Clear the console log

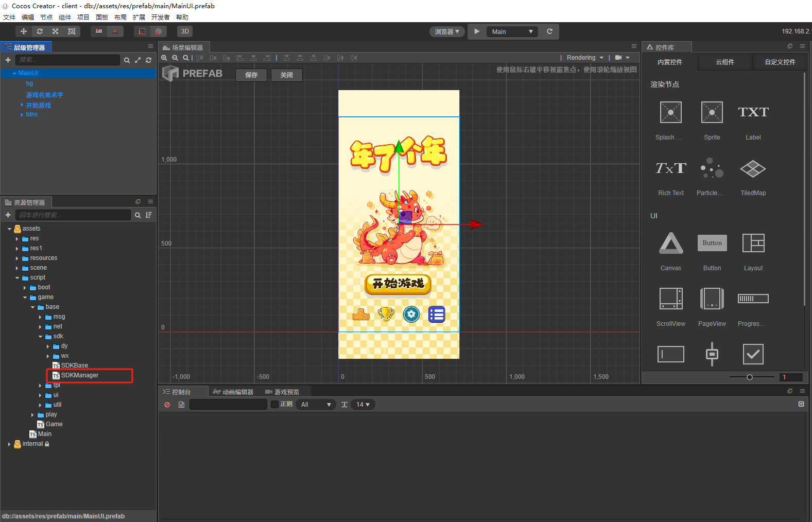tap(167, 405)
